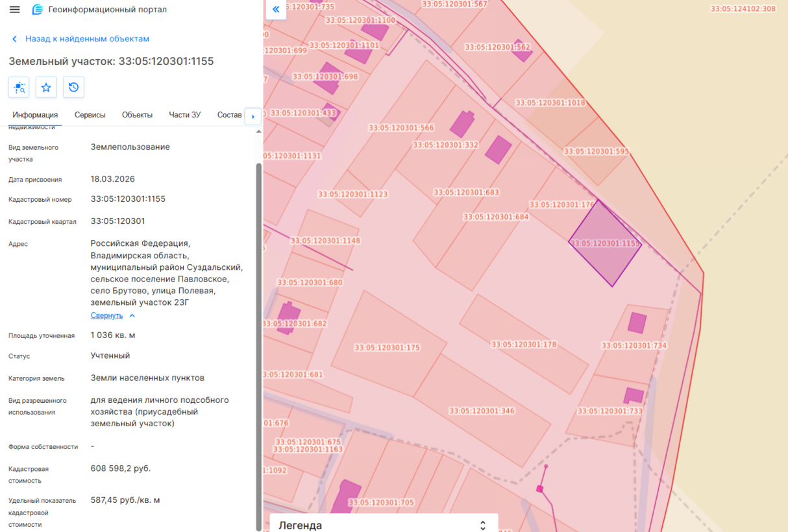
Task: Click the date value 18.03.2026
Action: pyautogui.click(x=113, y=179)
